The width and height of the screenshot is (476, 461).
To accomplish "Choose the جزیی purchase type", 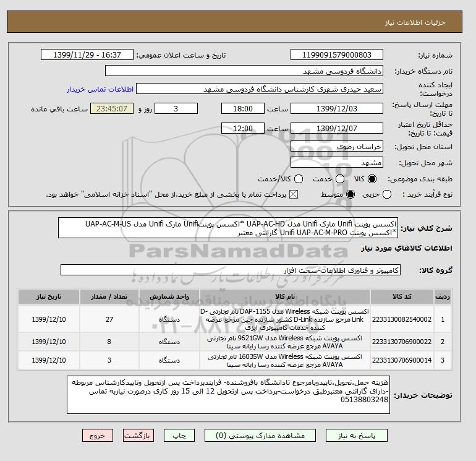I will coord(387,194).
